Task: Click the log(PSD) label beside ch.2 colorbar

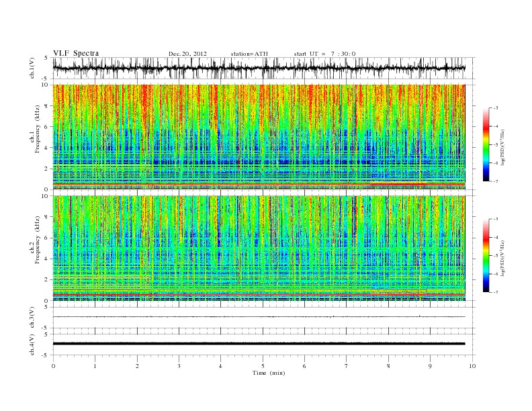Action: (504, 257)
